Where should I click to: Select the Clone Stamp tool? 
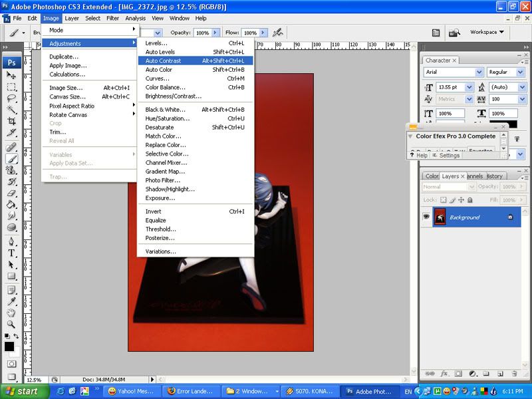[x=11, y=170]
